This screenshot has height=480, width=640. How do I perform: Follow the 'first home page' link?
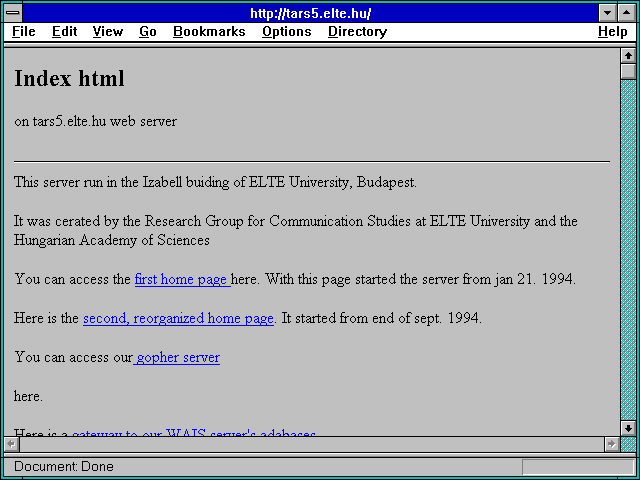(182, 280)
